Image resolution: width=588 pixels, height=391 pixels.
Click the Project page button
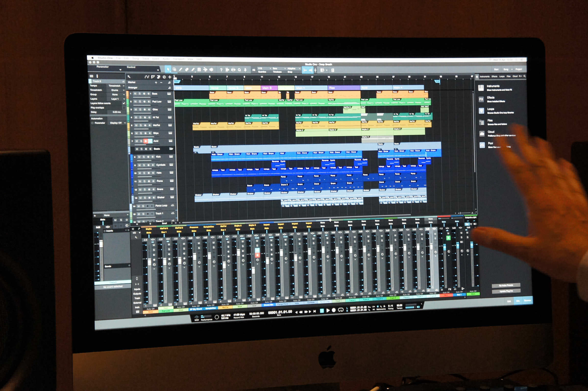[518, 69]
